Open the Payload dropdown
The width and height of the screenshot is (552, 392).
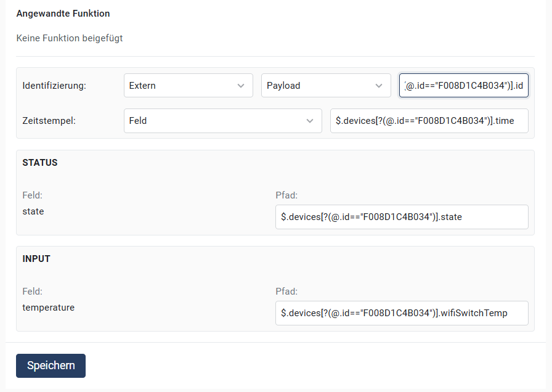320,86
